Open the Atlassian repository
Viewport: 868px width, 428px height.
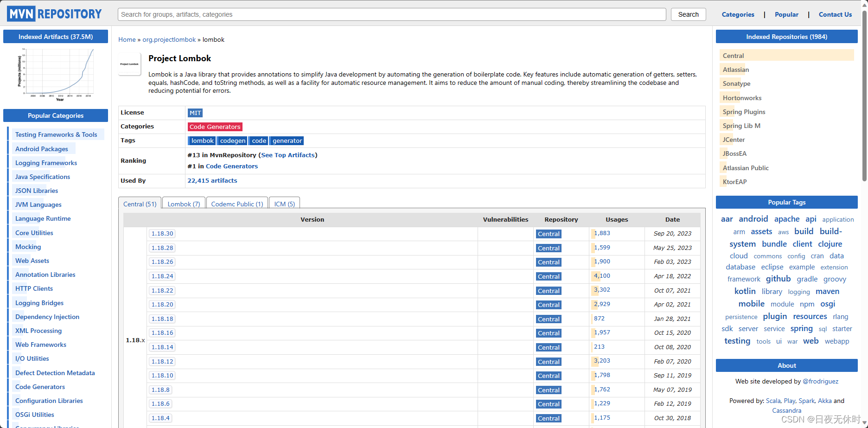click(735, 70)
